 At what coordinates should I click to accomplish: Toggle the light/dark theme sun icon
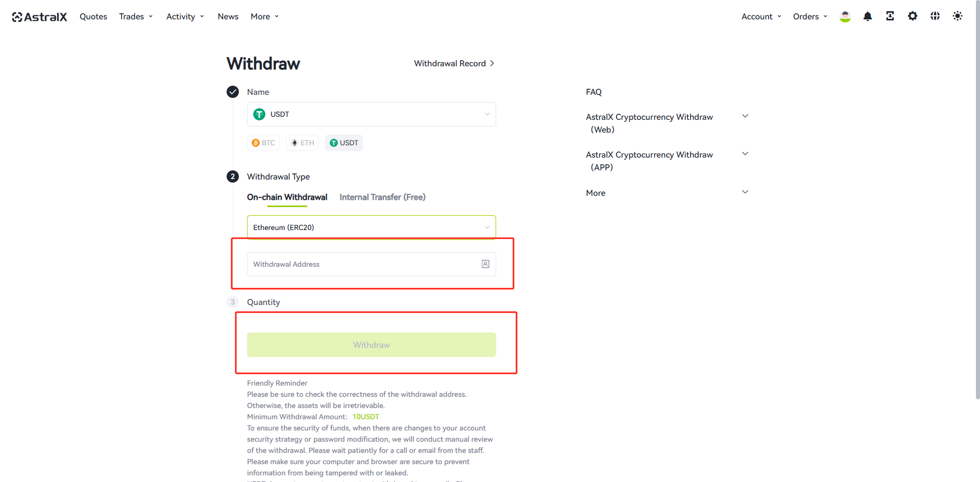click(x=958, y=16)
